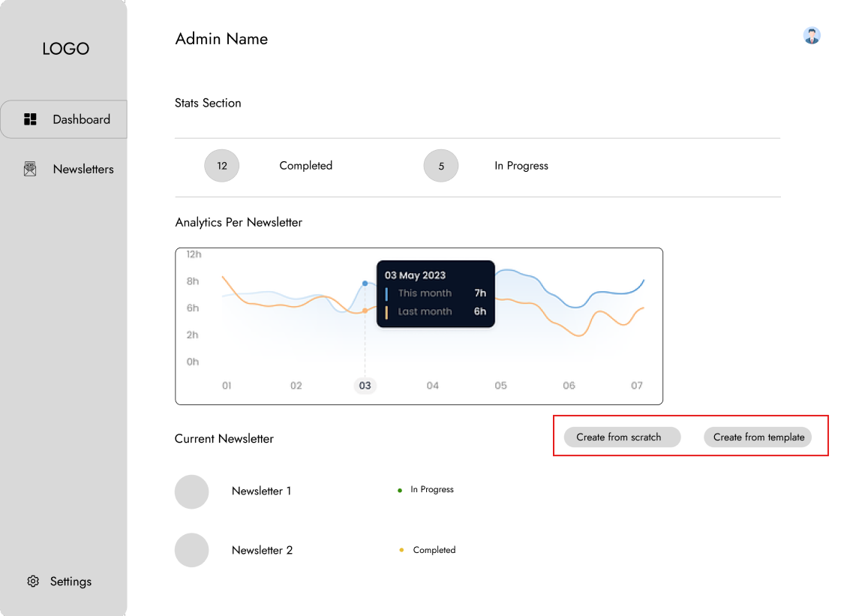
Task: Click the blue data point on chart
Action: pyautogui.click(x=365, y=284)
